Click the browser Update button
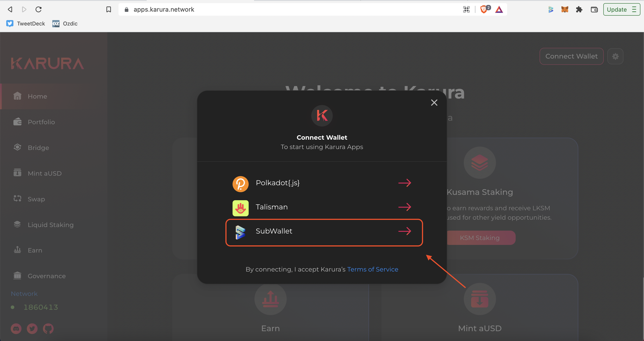This screenshot has height=341, width=644. pos(621,9)
